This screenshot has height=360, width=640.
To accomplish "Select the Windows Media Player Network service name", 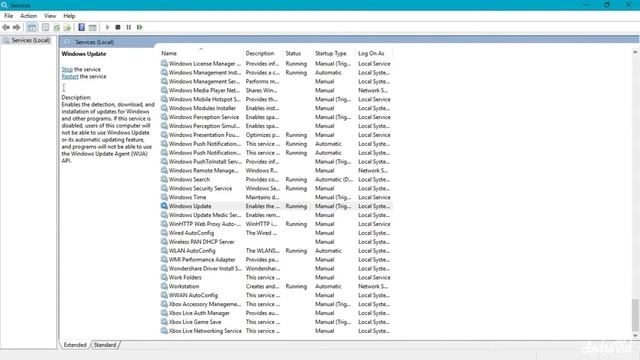I will click(204, 90).
